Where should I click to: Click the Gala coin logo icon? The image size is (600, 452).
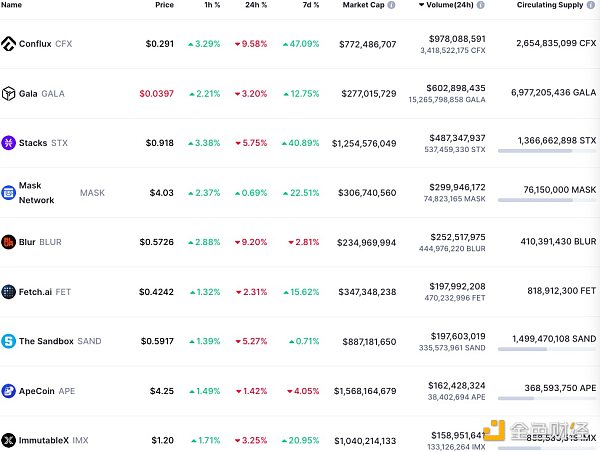pos(9,93)
